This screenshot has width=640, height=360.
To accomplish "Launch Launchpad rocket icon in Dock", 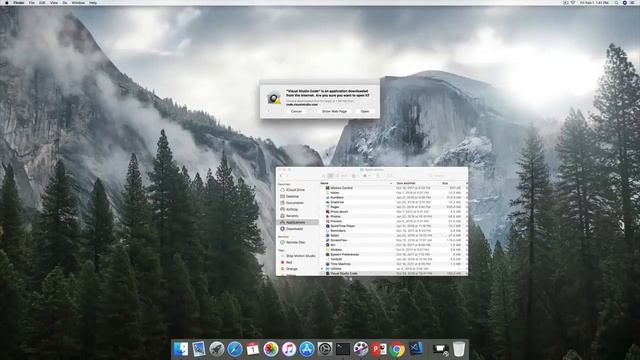I will pyautogui.click(x=217, y=349).
